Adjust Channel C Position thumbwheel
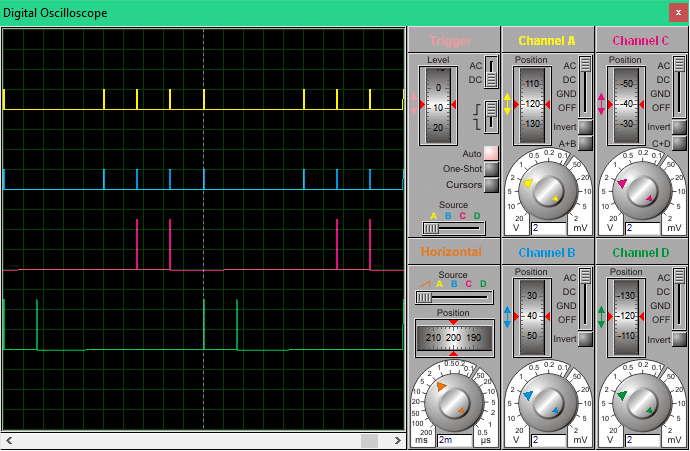 626,105
